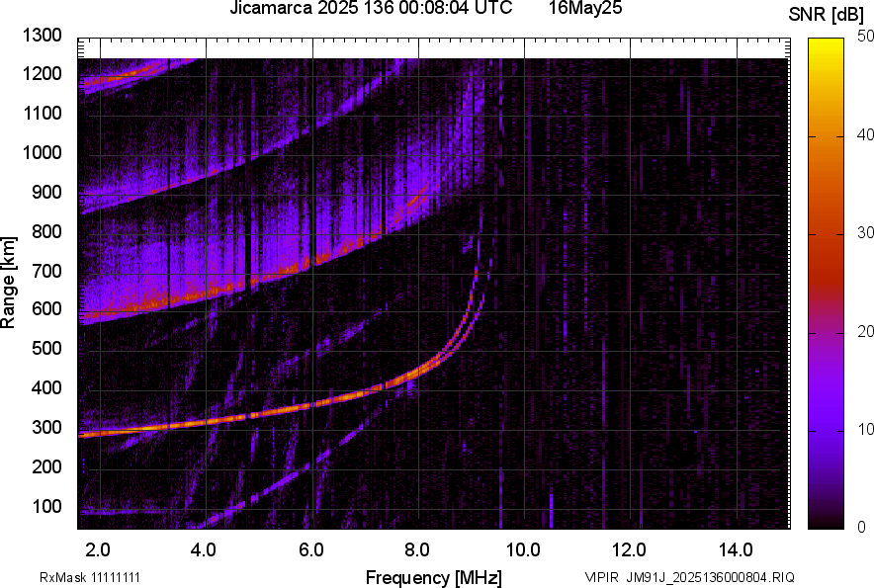Click the 'Range [km]' axis label
The width and height of the screenshot is (874, 588).
coord(8,284)
